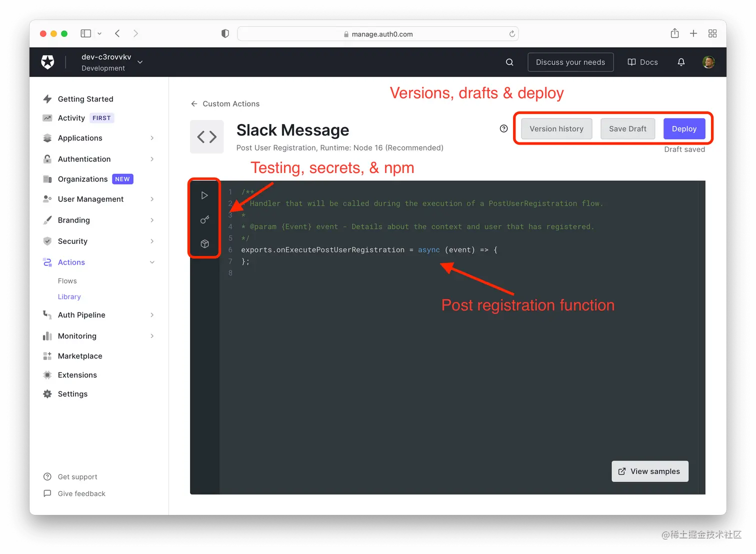Open the Docs menu item
Screen dimensions: 756x554
click(642, 62)
